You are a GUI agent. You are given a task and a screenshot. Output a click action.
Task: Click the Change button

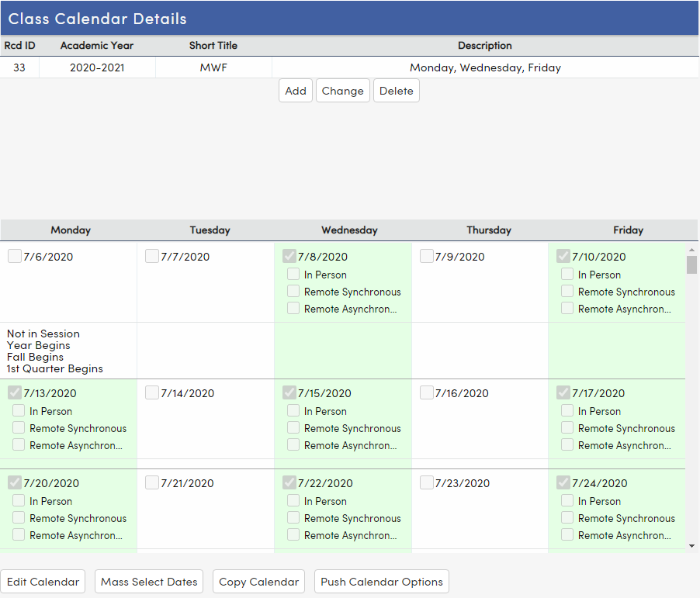[343, 91]
